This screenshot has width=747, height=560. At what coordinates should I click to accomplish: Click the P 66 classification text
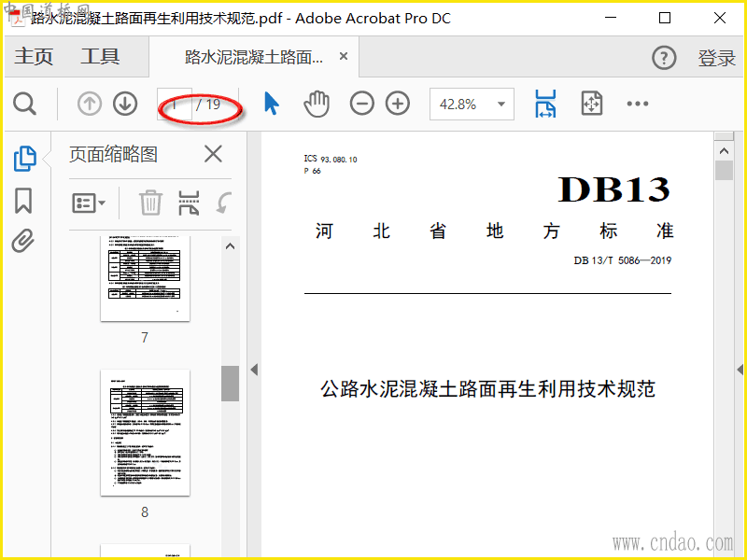tap(313, 171)
